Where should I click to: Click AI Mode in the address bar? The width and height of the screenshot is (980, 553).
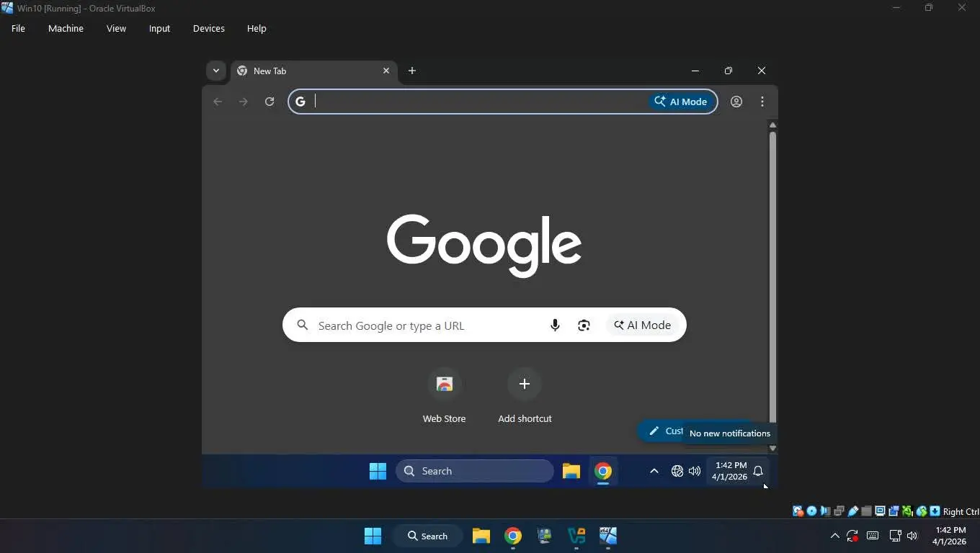pyautogui.click(x=681, y=102)
